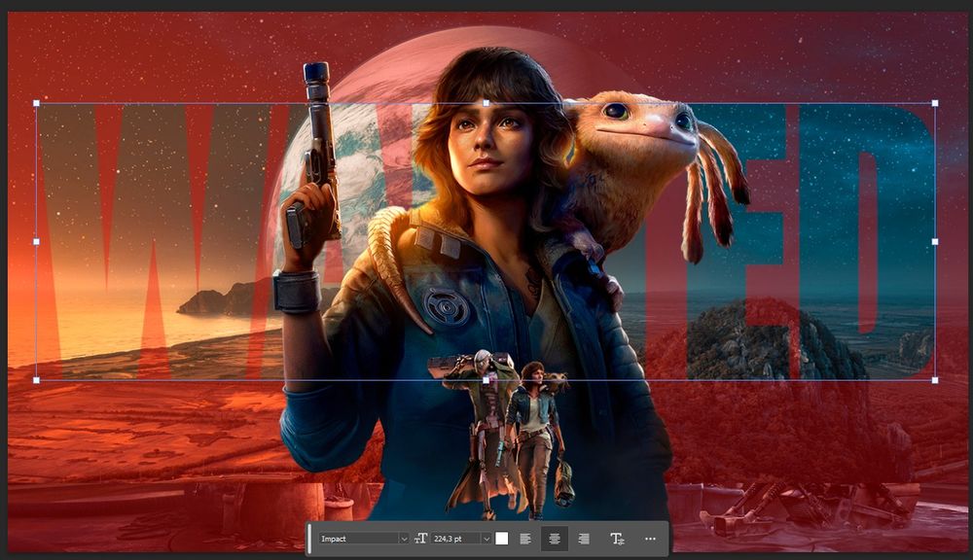Click the bottom-center text box transform handle
Image resolution: width=973 pixels, height=560 pixels.
486,380
